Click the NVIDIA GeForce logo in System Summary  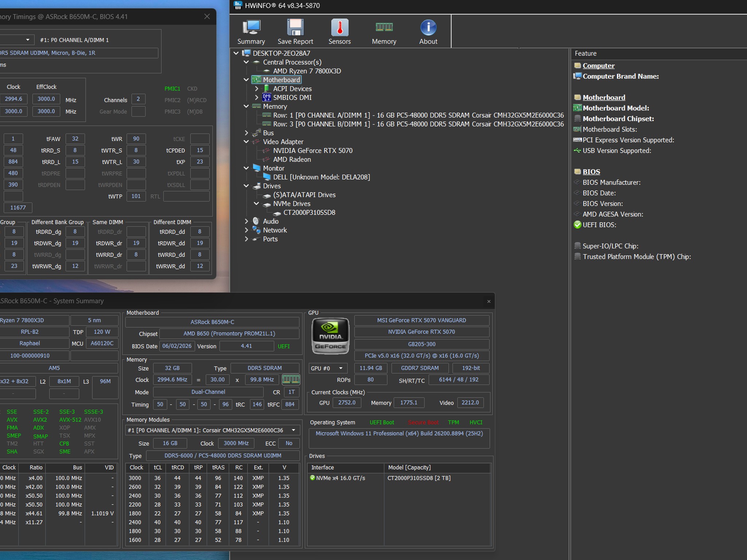(x=330, y=336)
